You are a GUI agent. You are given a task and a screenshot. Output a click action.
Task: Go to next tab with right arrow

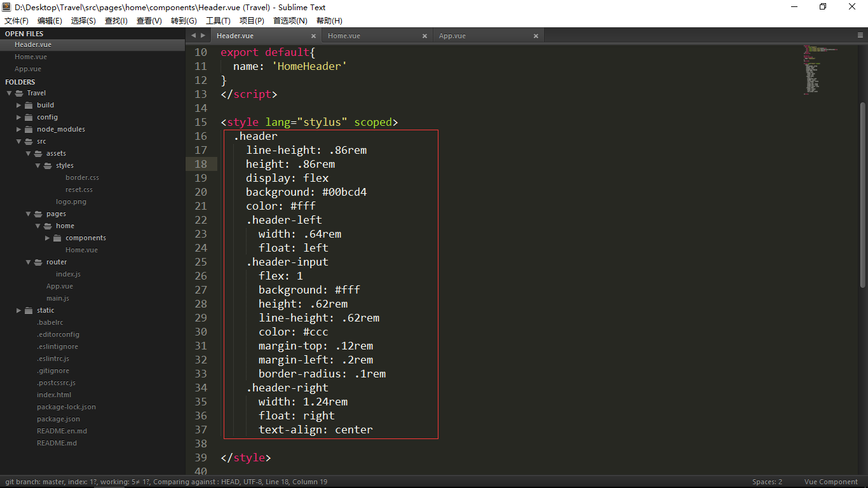point(203,36)
